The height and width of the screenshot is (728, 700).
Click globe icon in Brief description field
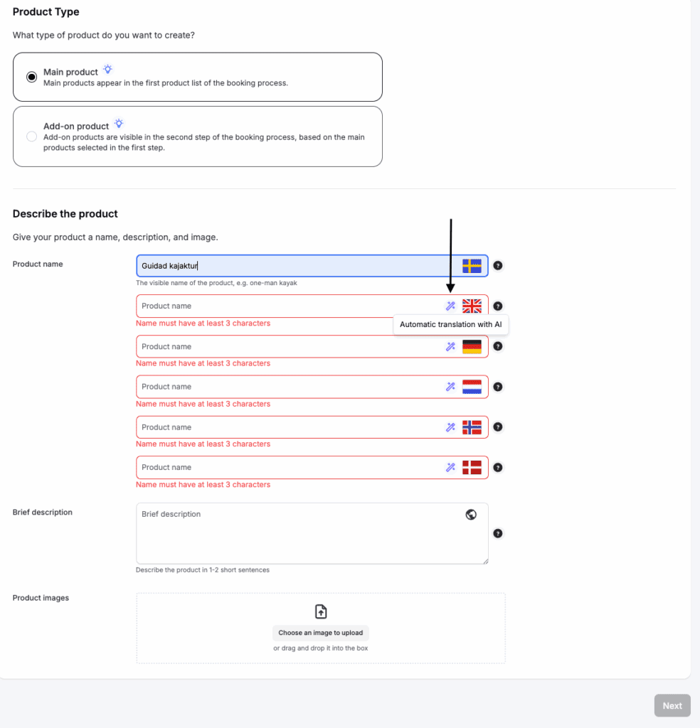(x=471, y=515)
